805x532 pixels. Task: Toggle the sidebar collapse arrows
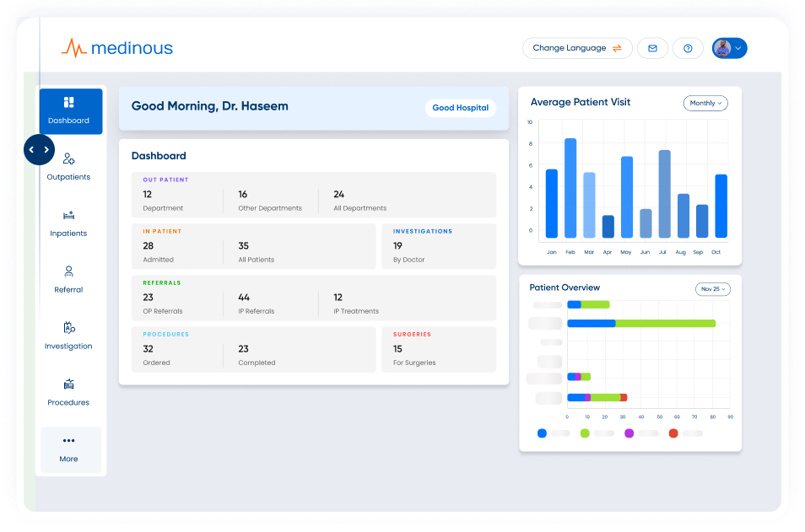tap(39, 150)
